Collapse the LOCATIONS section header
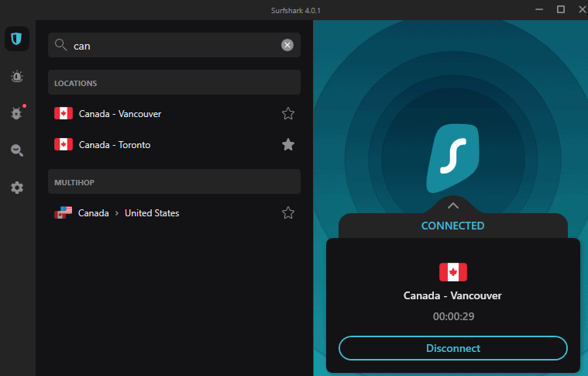The height and width of the screenshot is (376, 588). (174, 83)
